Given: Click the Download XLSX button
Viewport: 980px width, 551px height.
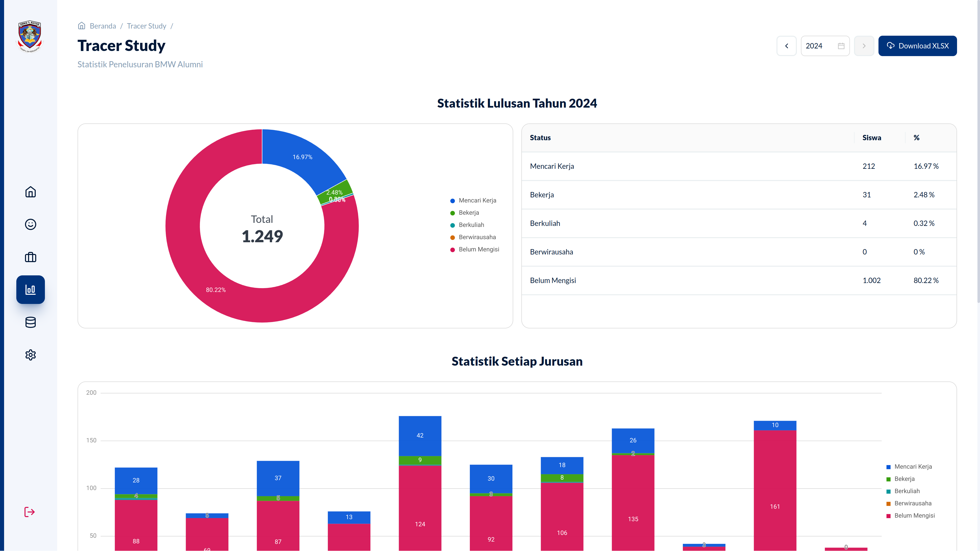Looking at the screenshot, I should click(x=917, y=46).
